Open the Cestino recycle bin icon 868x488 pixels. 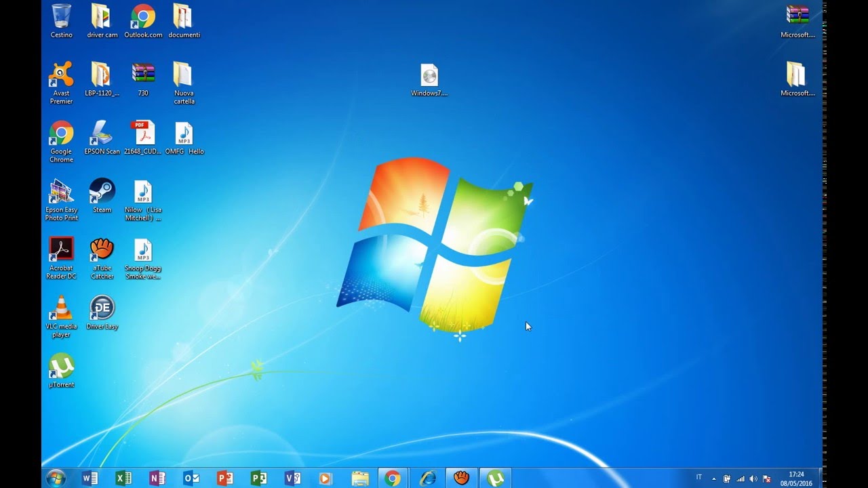[61, 21]
